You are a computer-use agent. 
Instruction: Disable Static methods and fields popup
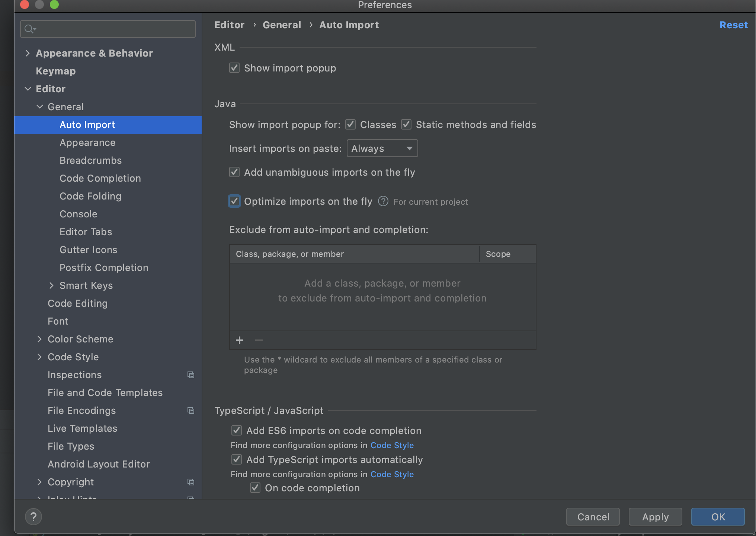tap(406, 125)
